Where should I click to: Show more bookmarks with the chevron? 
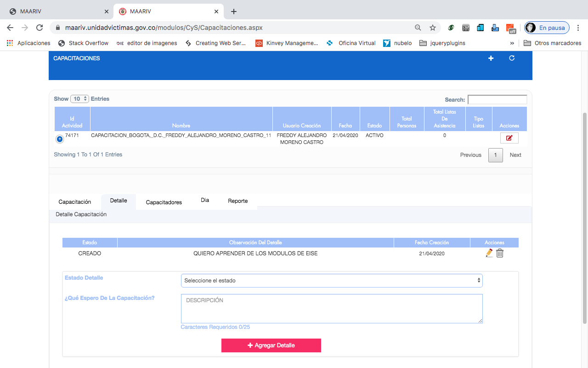(512, 43)
